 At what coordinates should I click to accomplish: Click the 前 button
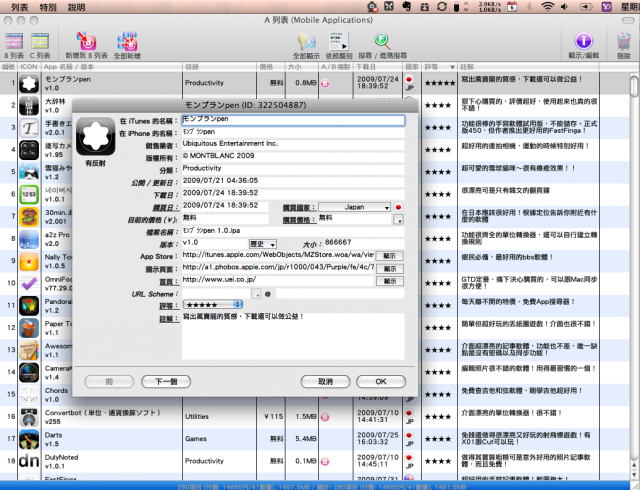pos(109,382)
